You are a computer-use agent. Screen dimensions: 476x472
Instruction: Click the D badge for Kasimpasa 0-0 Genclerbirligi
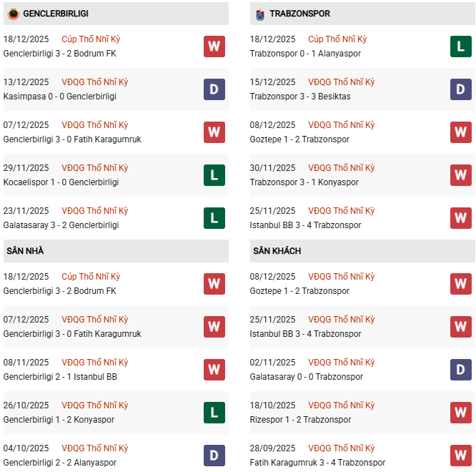(214, 89)
